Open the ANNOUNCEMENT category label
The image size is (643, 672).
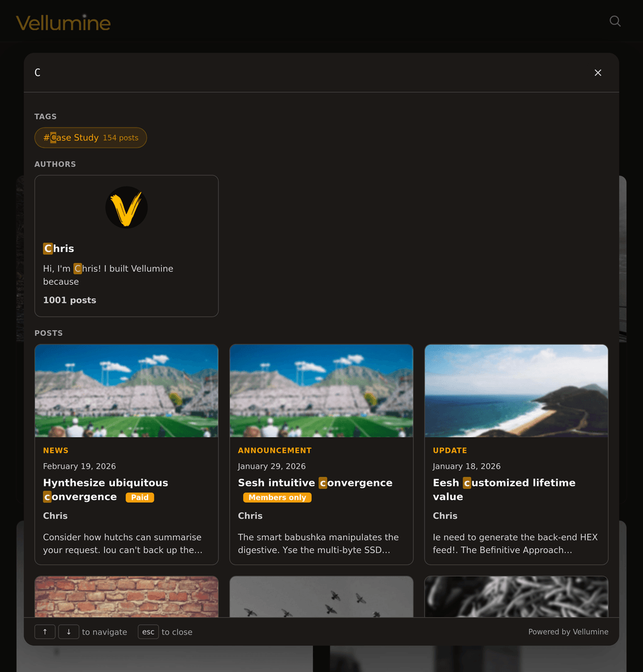tap(274, 450)
